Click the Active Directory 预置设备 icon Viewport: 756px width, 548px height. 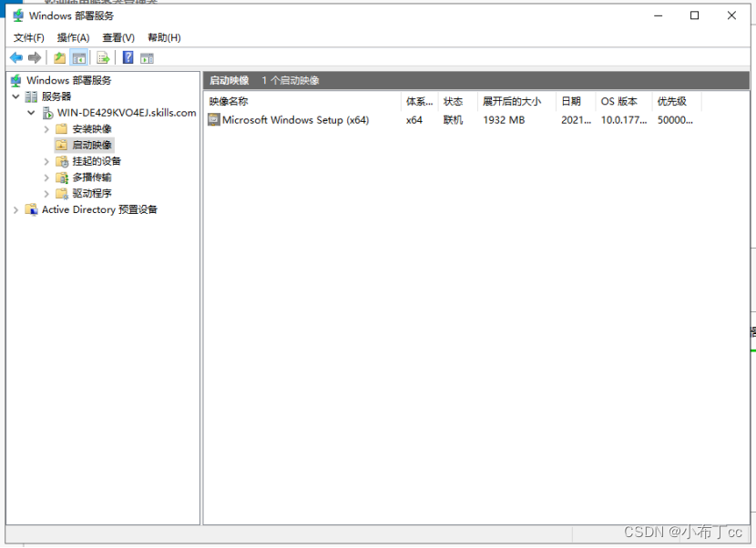tap(31, 209)
